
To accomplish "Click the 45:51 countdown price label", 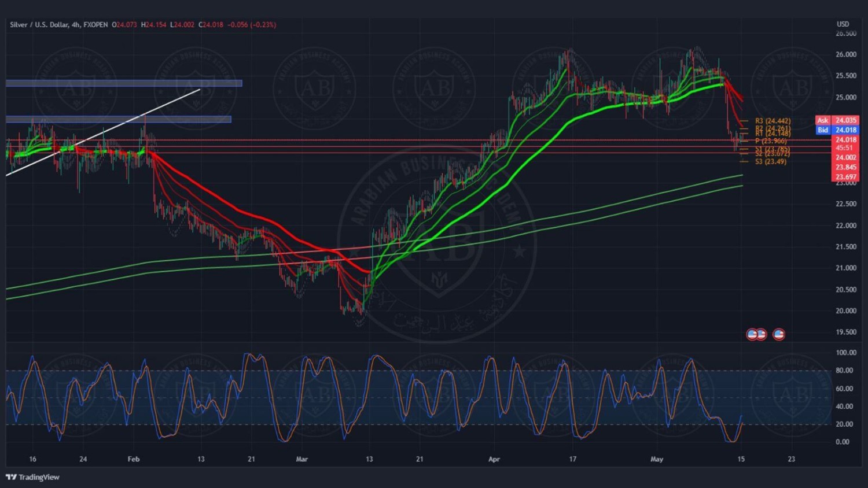I will (x=844, y=148).
